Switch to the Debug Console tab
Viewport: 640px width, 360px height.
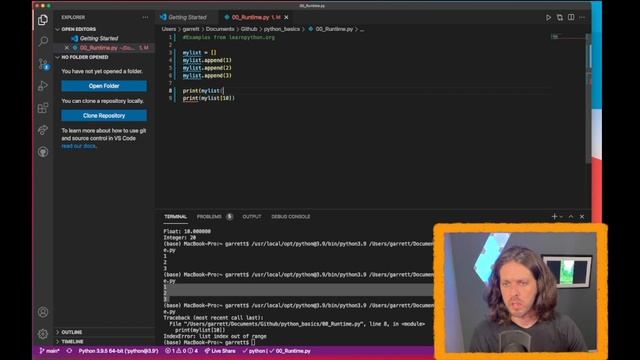click(x=291, y=217)
